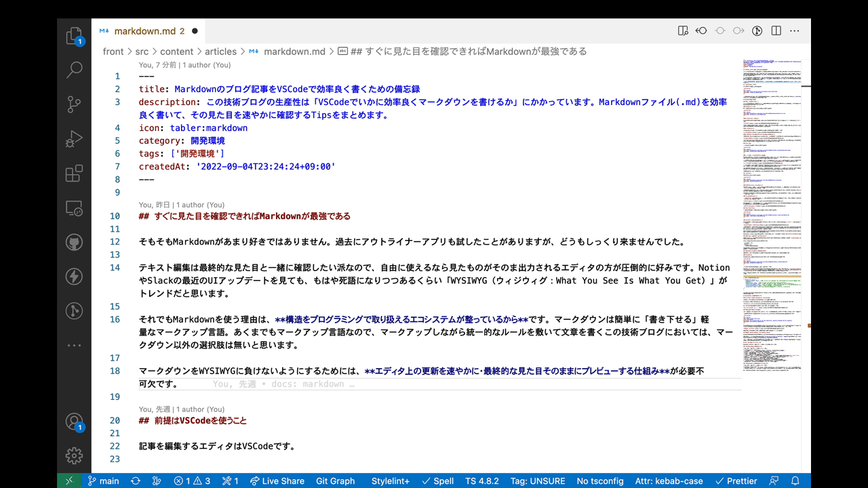
Task: Toggle the Spell checker in the status bar
Action: (x=437, y=481)
